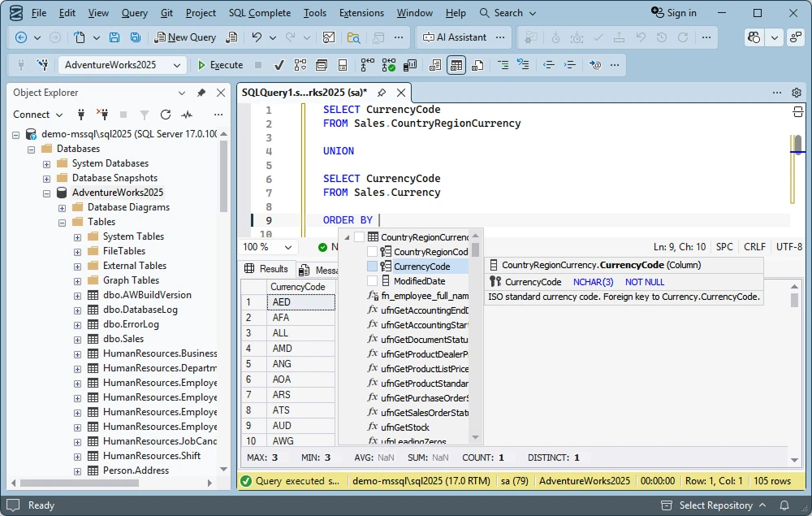Click the Undo icon
The height and width of the screenshot is (516, 812).
click(257, 37)
